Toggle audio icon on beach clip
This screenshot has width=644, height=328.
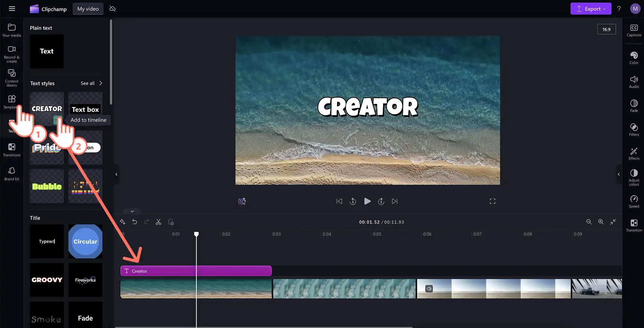429,289
